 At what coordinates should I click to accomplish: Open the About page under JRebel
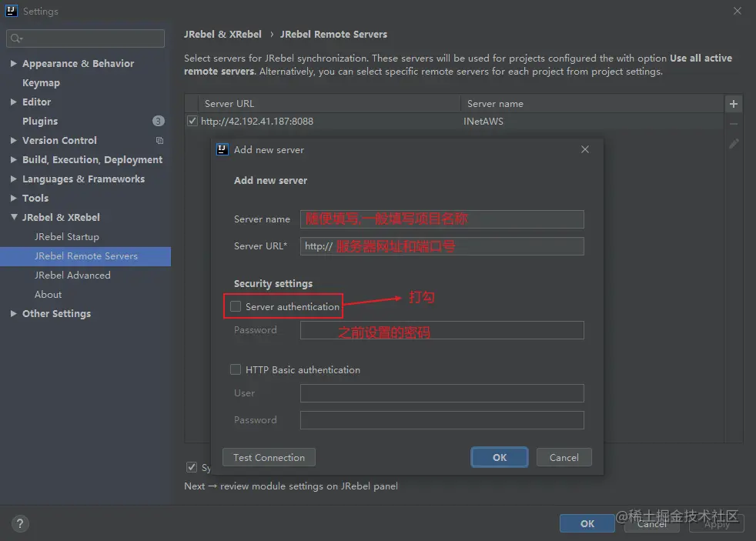[x=48, y=294]
